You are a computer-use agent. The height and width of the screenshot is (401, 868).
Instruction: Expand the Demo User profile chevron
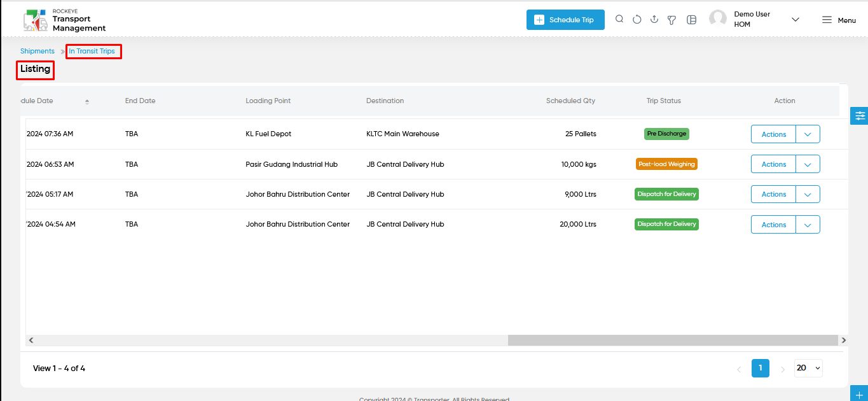tap(795, 20)
